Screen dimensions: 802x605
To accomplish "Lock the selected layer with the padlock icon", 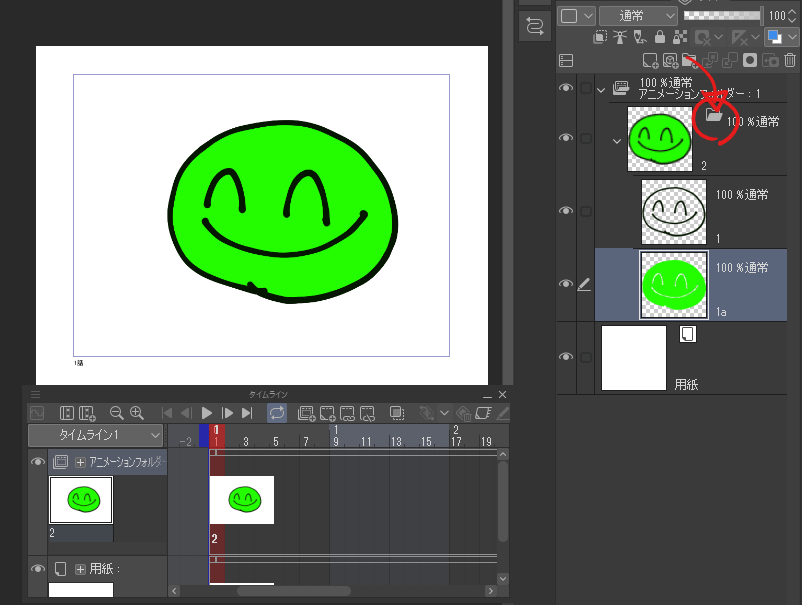I will coord(660,36).
